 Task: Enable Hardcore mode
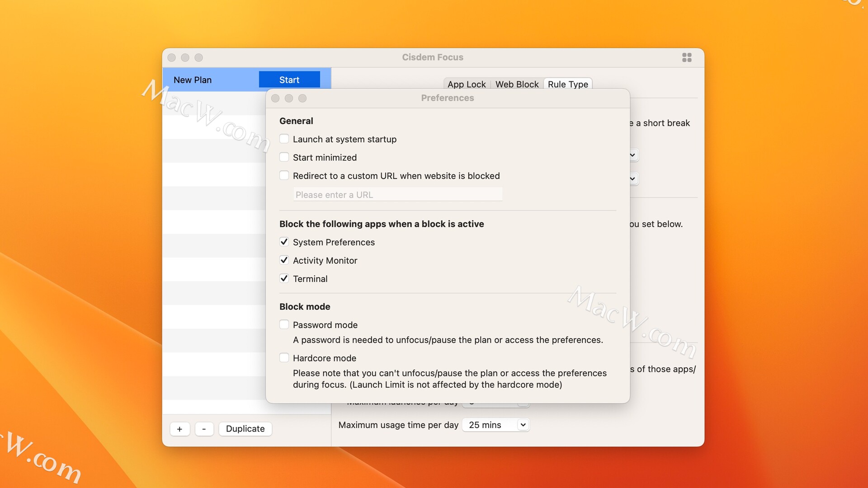[x=284, y=357]
